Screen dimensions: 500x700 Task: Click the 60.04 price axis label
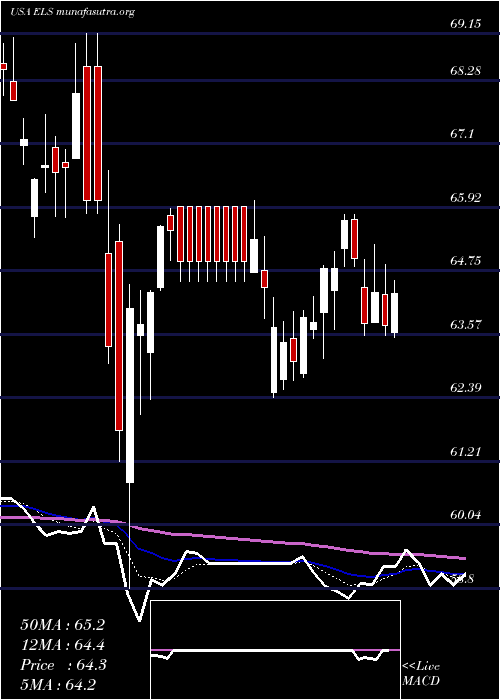466,515
